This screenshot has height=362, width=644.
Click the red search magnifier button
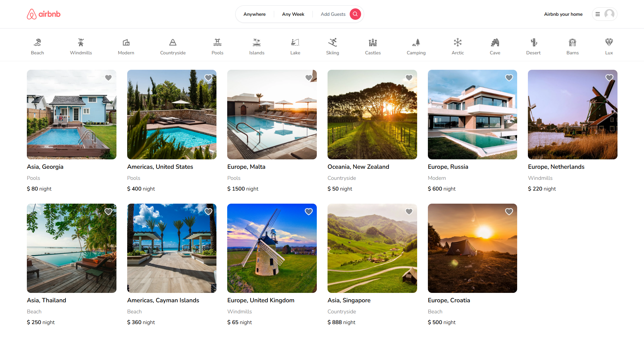355,14
